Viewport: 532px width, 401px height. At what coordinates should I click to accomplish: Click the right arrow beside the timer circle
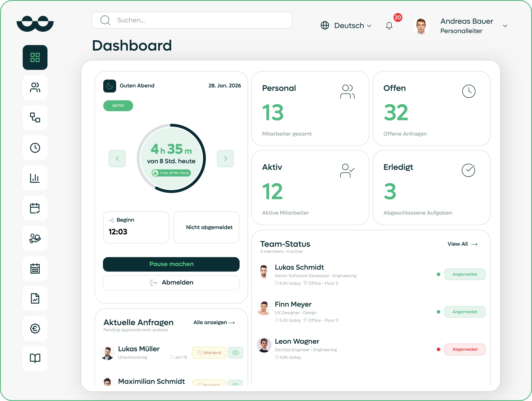tap(225, 158)
